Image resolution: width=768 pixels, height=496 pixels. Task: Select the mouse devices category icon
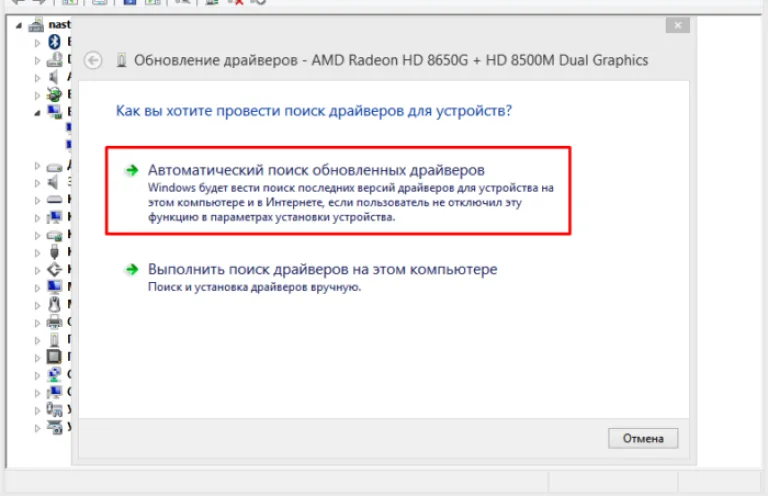tap(54, 304)
